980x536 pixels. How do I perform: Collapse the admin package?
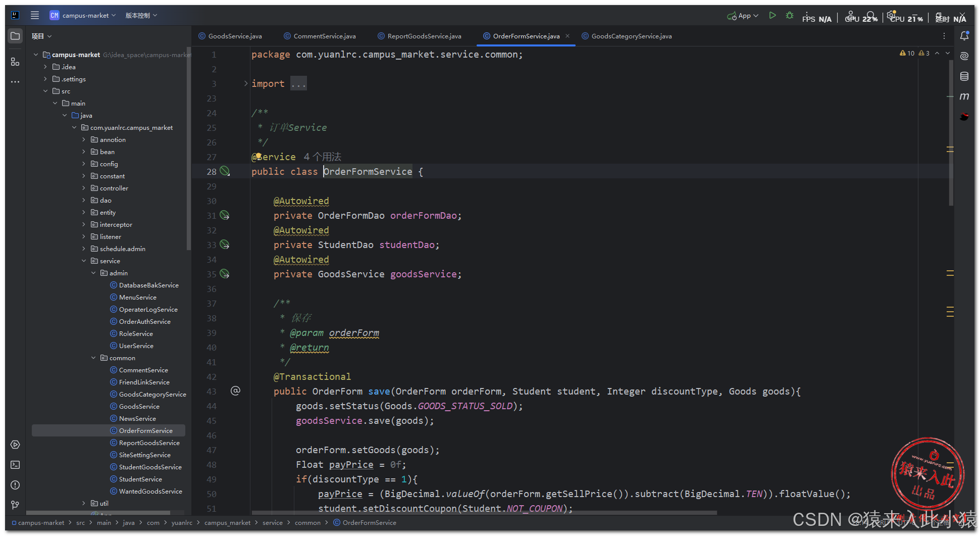93,273
